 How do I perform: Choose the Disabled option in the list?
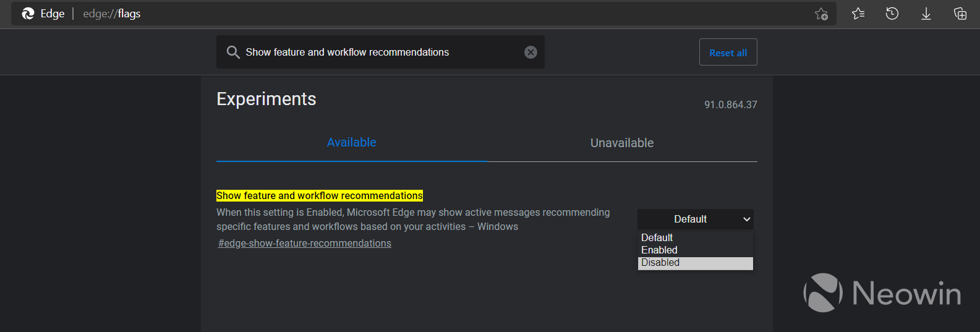(696, 263)
